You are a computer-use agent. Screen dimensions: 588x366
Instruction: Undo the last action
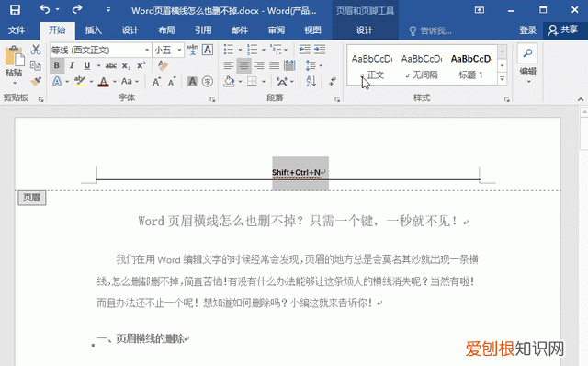point(45,9)
